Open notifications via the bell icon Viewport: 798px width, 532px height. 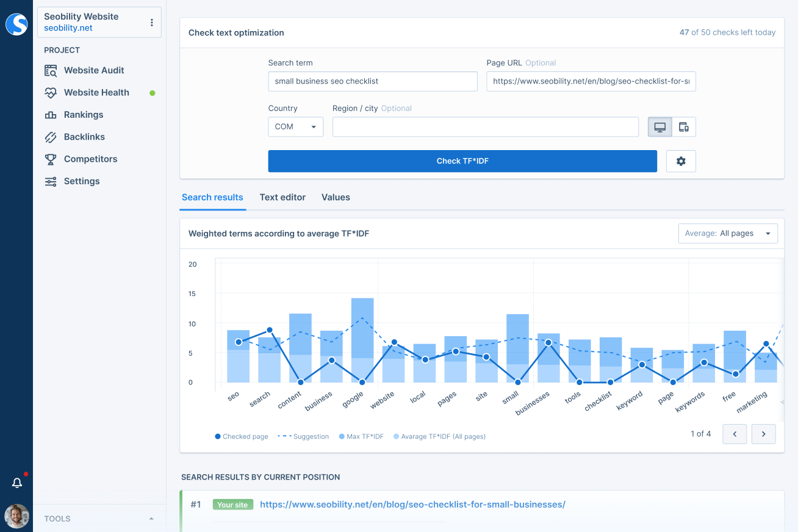coord(16,482)
